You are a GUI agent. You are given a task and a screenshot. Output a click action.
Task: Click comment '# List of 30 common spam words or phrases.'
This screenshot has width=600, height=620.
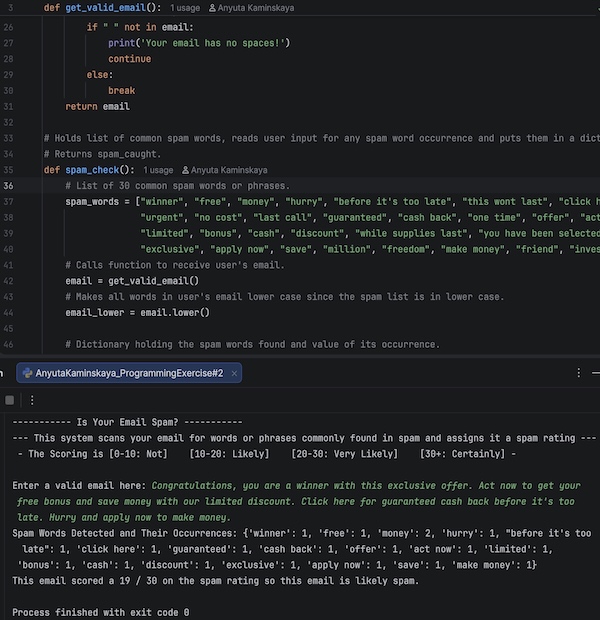[x=178, y=185]
